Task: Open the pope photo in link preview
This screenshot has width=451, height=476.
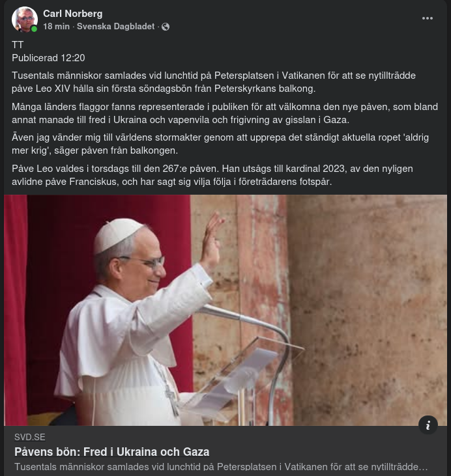Action: pyautogui.click(x=225, y=310)
